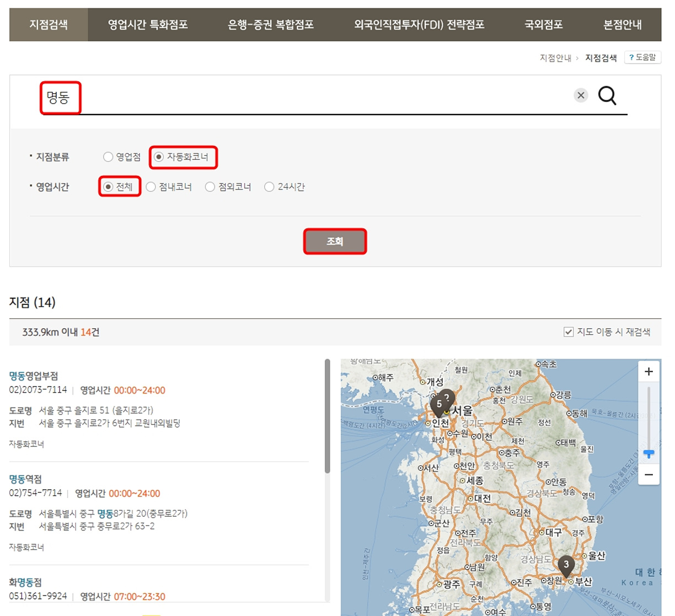The width and height of the screenshot is (675, 616).
Task: Zoom in the map with plus button
Action: (x=649, y=372)
